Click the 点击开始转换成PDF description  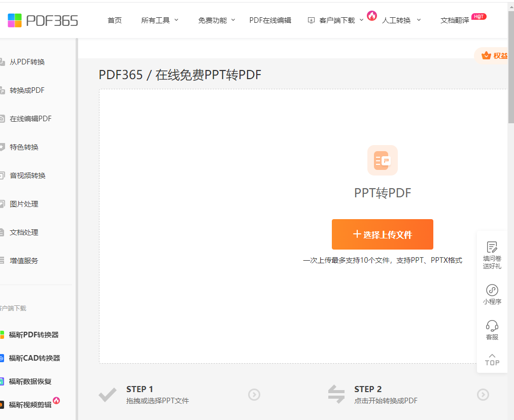(386, 401)
